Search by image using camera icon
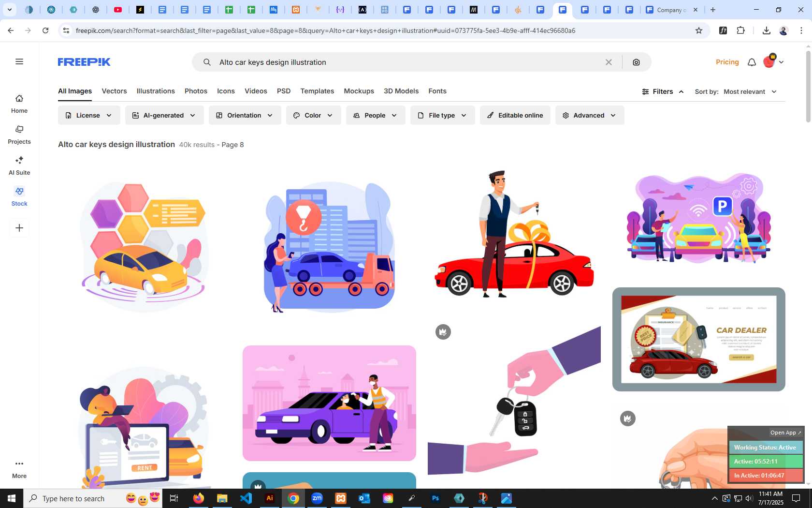Viewport: 812px width, 508px height. (636, 62)
